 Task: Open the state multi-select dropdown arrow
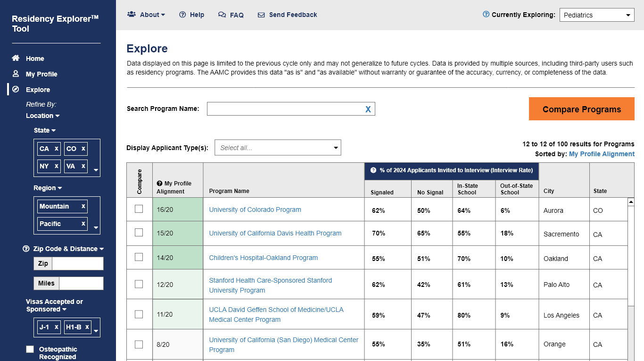click(x=96, y=170)
